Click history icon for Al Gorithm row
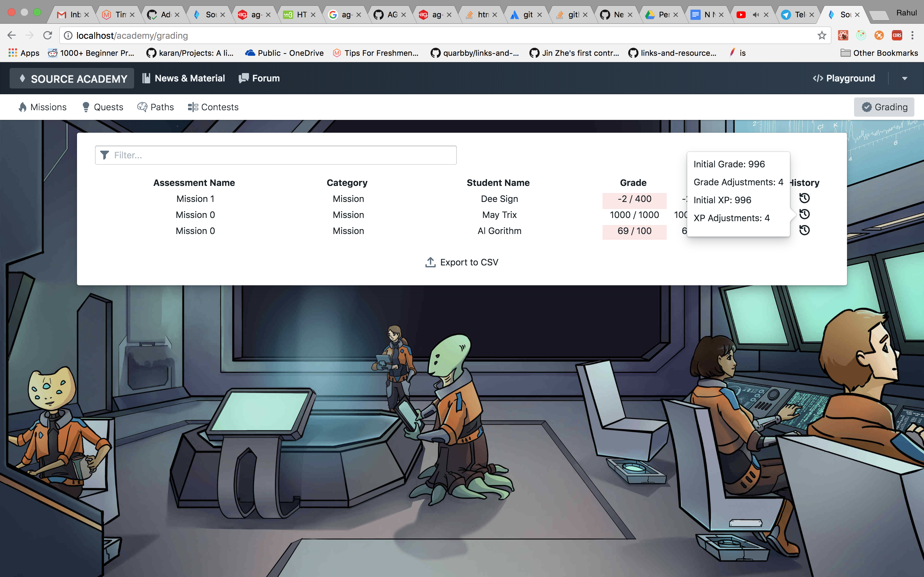924x577 pixels. 804,230
